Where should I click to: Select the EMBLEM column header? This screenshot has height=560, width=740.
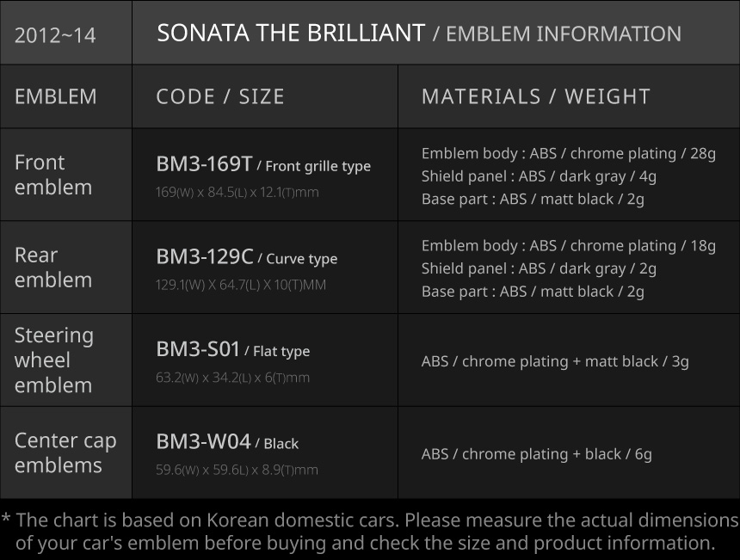click(56, 96)
